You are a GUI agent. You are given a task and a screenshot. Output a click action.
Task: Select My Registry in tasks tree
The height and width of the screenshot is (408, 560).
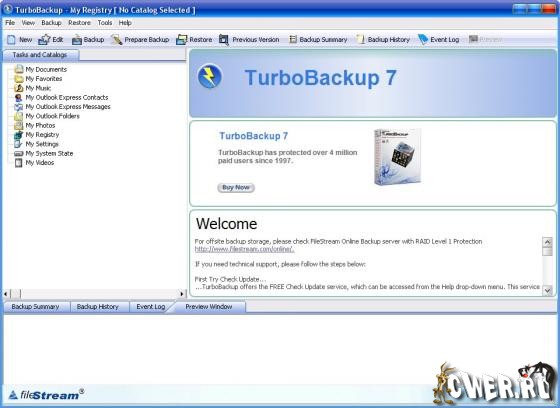[42, 135]
